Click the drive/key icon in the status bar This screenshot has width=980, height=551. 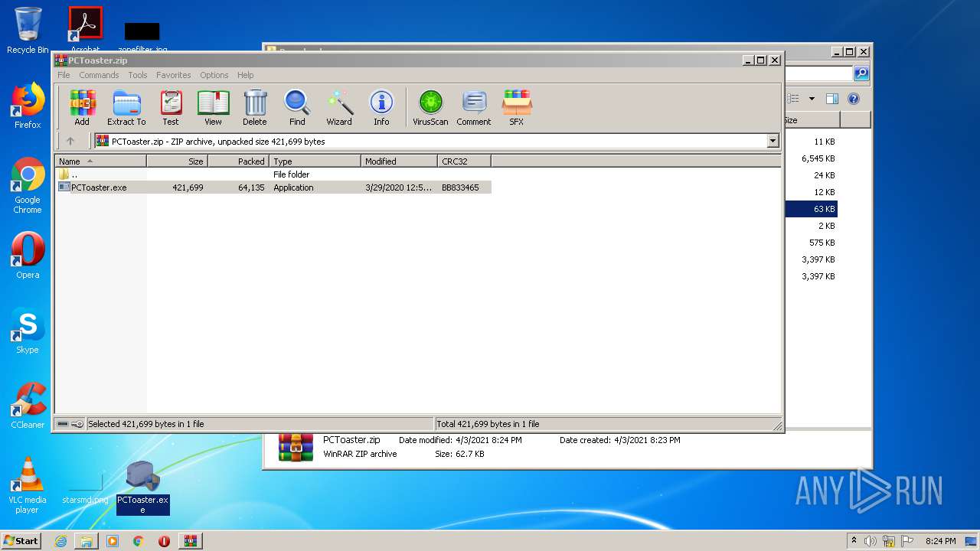point(70,424)
